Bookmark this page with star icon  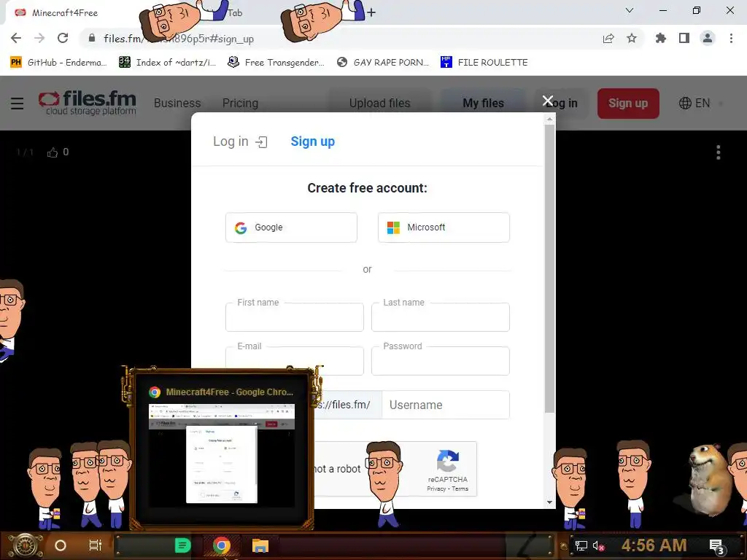click(632, 38)
